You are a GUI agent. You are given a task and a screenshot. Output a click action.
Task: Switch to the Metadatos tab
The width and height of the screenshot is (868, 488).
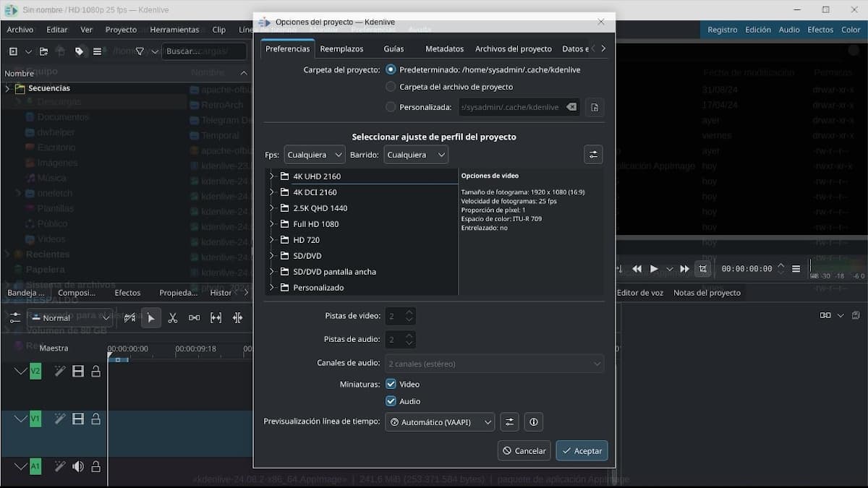point(444,48)
